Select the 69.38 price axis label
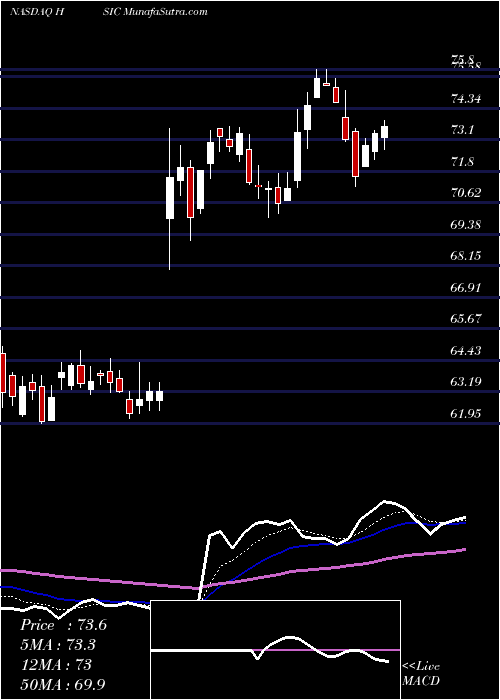Viewport: 500px width, 700px height. click(466, 225)
